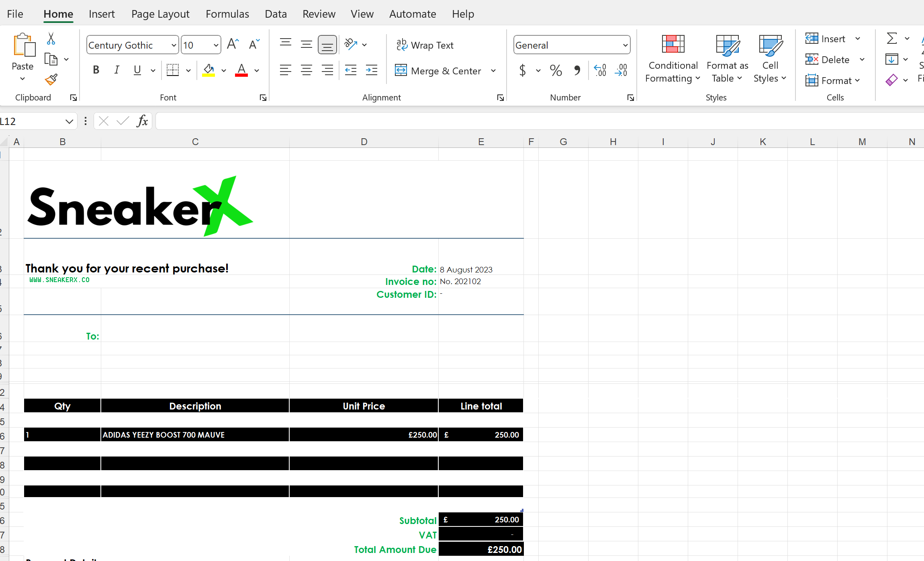Select the ADIDAS YEEZY BOOST 700 MAUVE cell
The height and width of the screenshot is (561, 924).
point(195,434)
